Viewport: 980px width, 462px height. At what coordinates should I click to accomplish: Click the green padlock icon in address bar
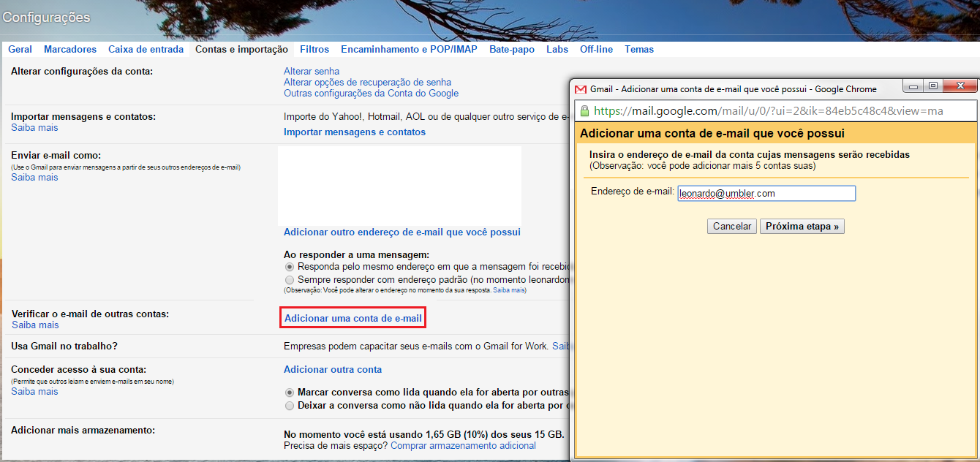pos(583,110)
